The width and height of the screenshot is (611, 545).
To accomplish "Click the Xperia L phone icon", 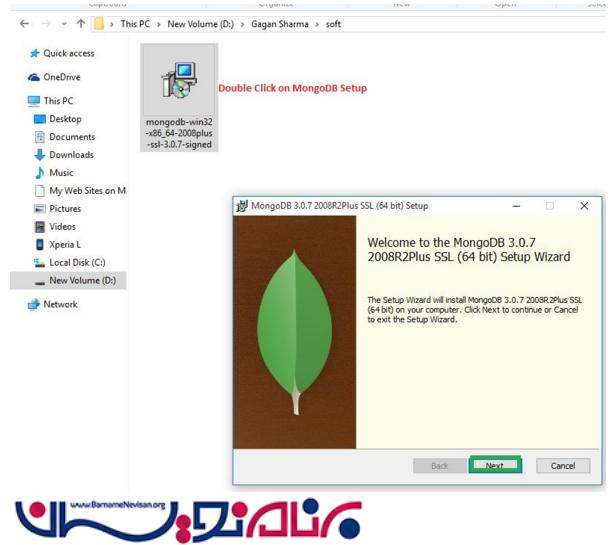I will pyautogui.click(x=40, y=245).
